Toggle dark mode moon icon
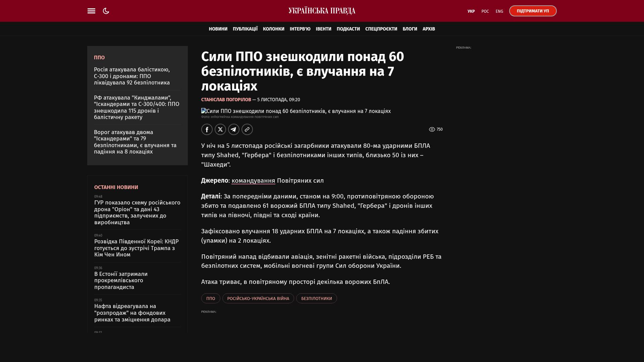This screenshot has width=644, height=362. coord(106,11)
